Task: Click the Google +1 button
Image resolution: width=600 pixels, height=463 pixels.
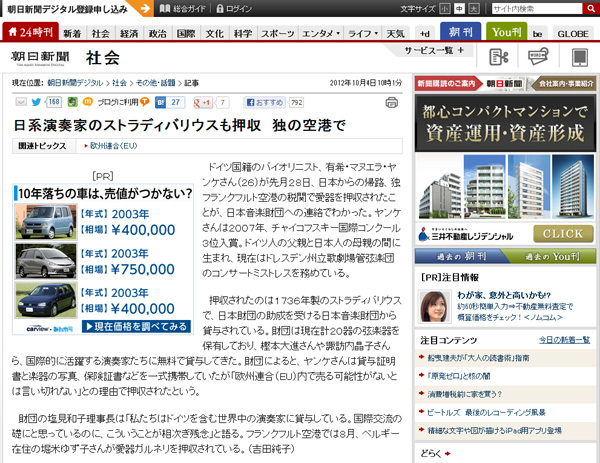Action: click(x=203, y=102)
